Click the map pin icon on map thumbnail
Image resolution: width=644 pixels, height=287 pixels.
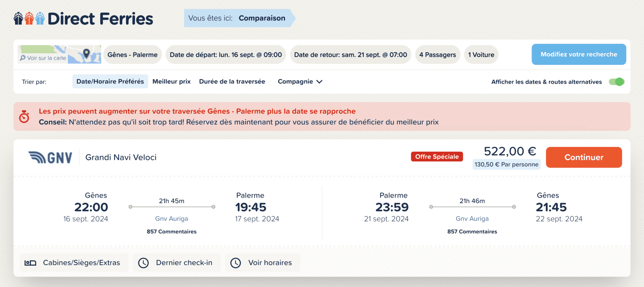click(x=86, y=53)
